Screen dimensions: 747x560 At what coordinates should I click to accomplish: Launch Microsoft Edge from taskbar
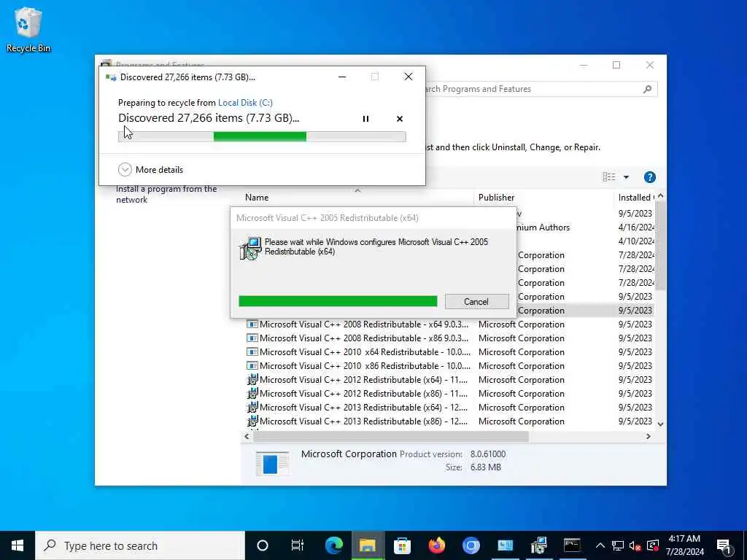[333, 545]
